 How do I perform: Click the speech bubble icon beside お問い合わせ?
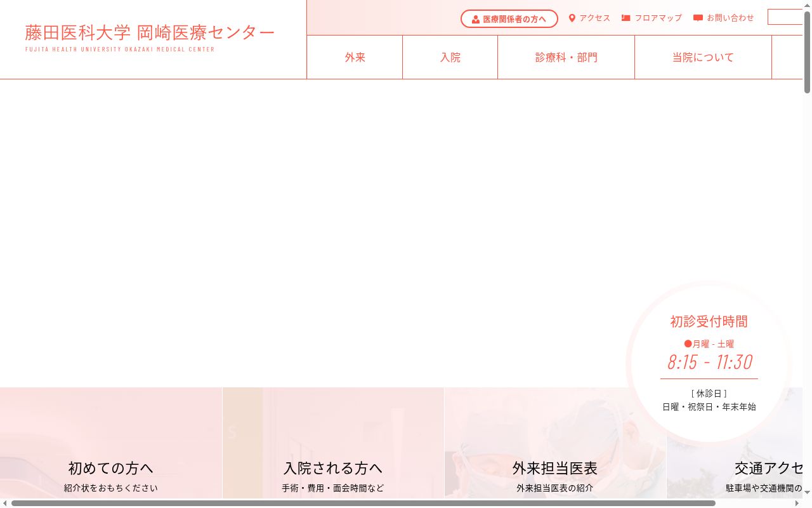click(698, 18)
